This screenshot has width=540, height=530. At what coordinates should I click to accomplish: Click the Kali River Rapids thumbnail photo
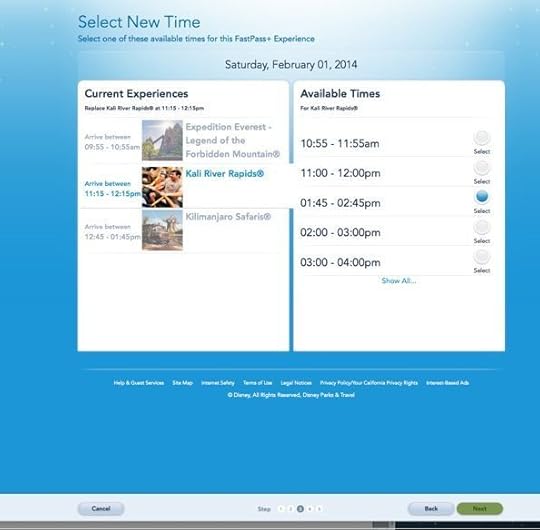pyautogui.click(x=162, y=187)
